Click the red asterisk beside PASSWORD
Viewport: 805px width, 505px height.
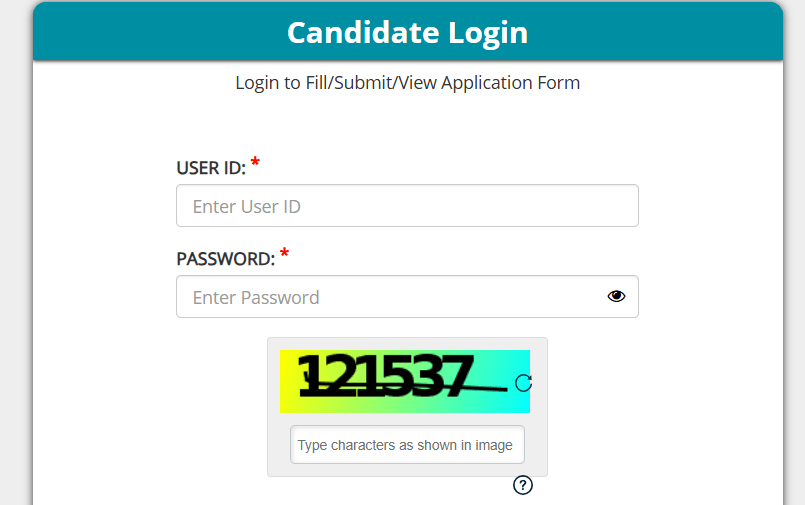[x=284, y=254]
